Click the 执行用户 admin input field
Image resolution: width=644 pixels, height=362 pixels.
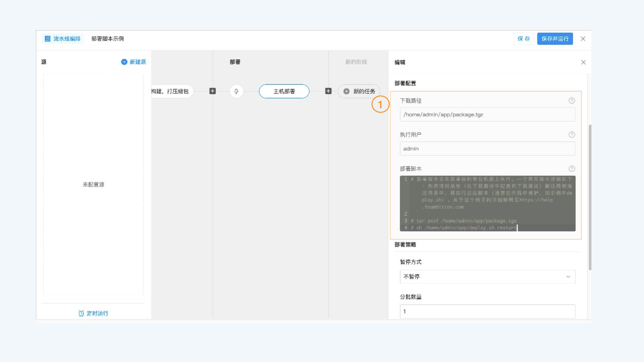click(488, 148)
